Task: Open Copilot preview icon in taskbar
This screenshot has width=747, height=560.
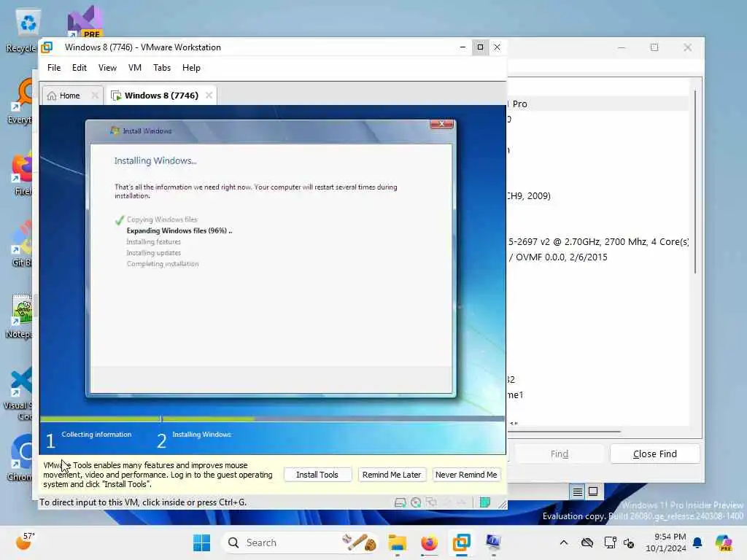Action: [x=723, y=542]
